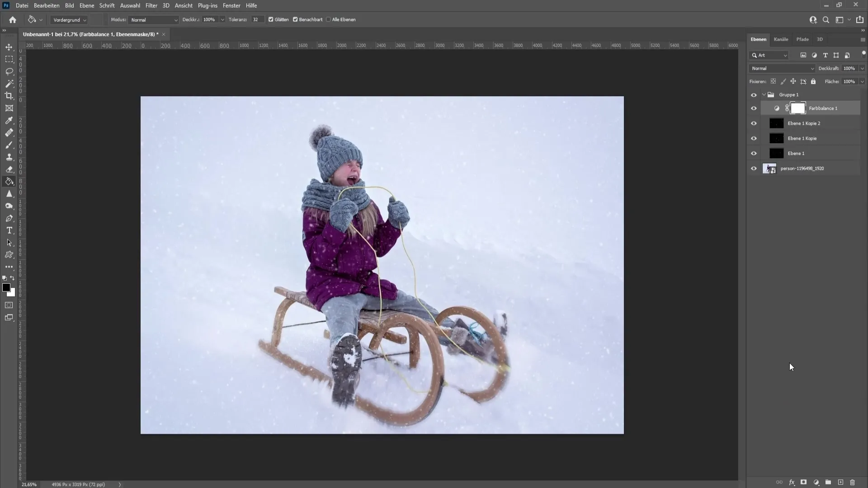Select the Clone Stamp tool

9,156
